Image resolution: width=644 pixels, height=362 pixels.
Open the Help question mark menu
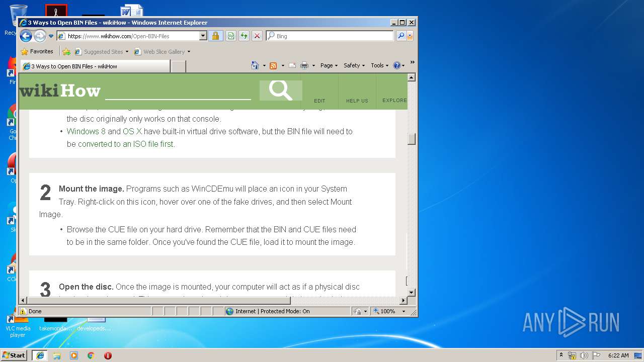tap(399, 65)
